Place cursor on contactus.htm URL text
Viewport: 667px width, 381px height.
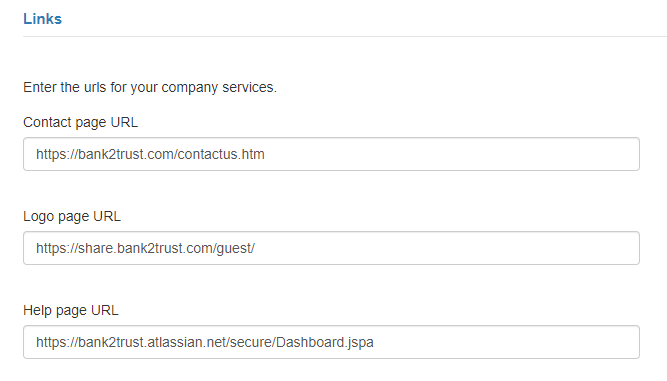(x=150, y=154)
